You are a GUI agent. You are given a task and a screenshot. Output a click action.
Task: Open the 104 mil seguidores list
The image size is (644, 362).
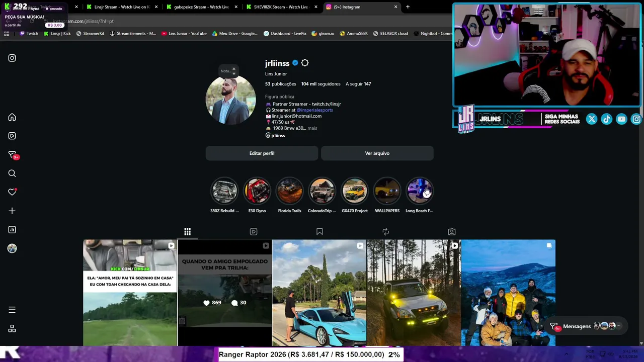pos(321,84)
